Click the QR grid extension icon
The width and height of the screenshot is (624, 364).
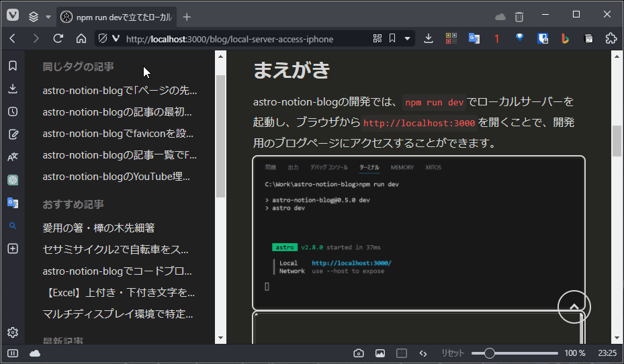pos(451,38)
